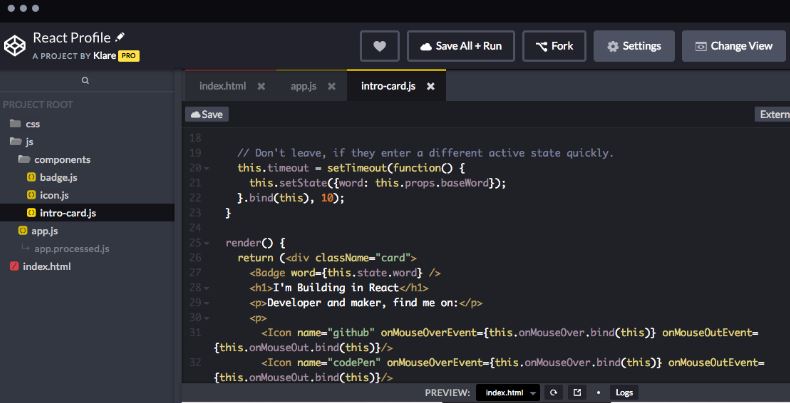Open the preview file index.html dropdown

pyautogui.click(x=509, y=392)
